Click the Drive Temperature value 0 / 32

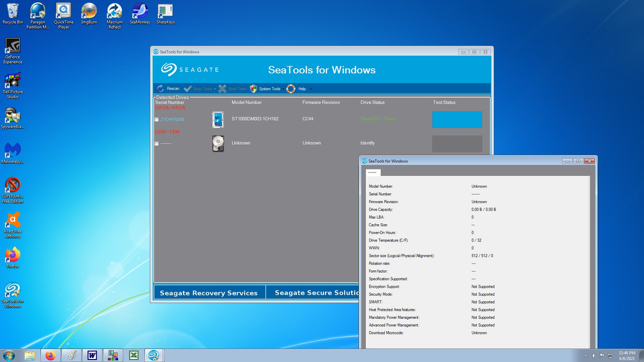tap(476, 240)
